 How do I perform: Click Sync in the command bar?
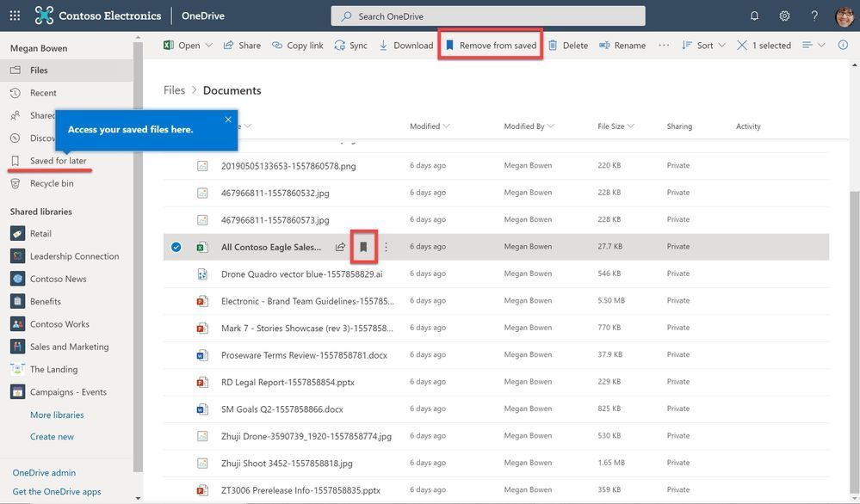point(351,45)
